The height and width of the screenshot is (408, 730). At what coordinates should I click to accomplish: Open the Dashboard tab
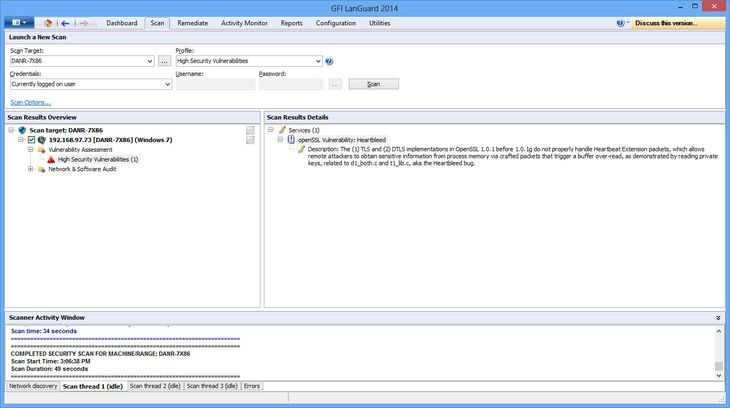pos(122,23)
